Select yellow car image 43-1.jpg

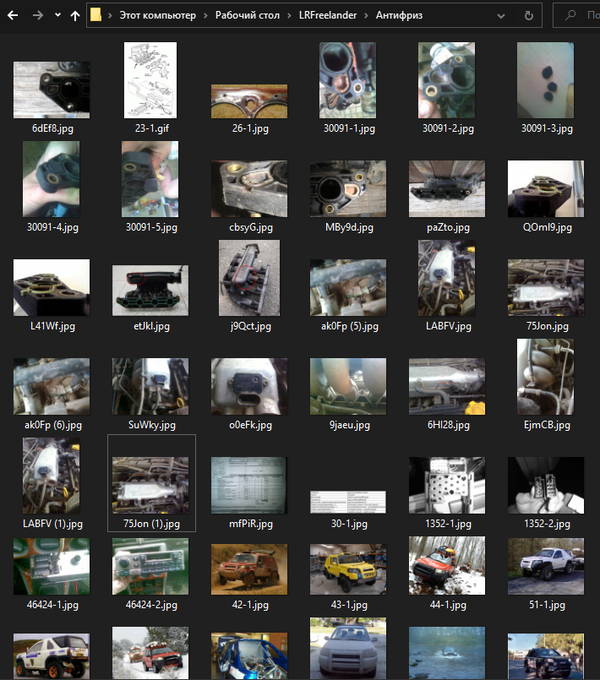pyautogui.click(x=348, y=569)
